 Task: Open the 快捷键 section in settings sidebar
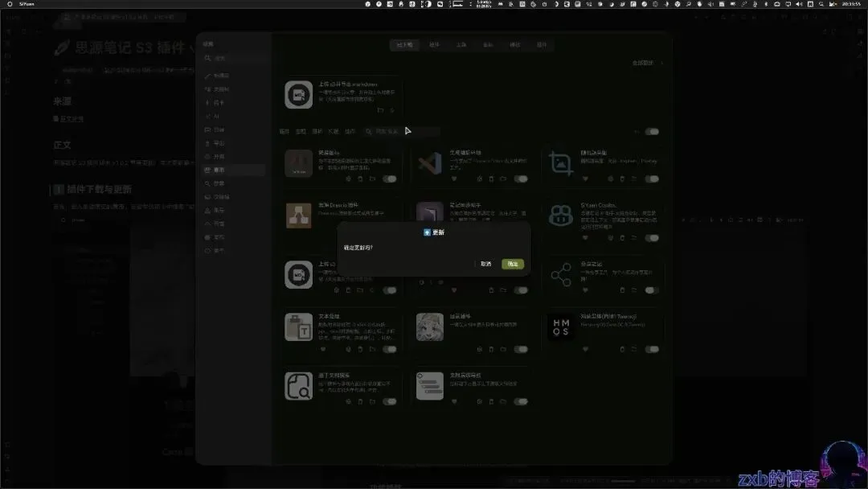point(234,197)
